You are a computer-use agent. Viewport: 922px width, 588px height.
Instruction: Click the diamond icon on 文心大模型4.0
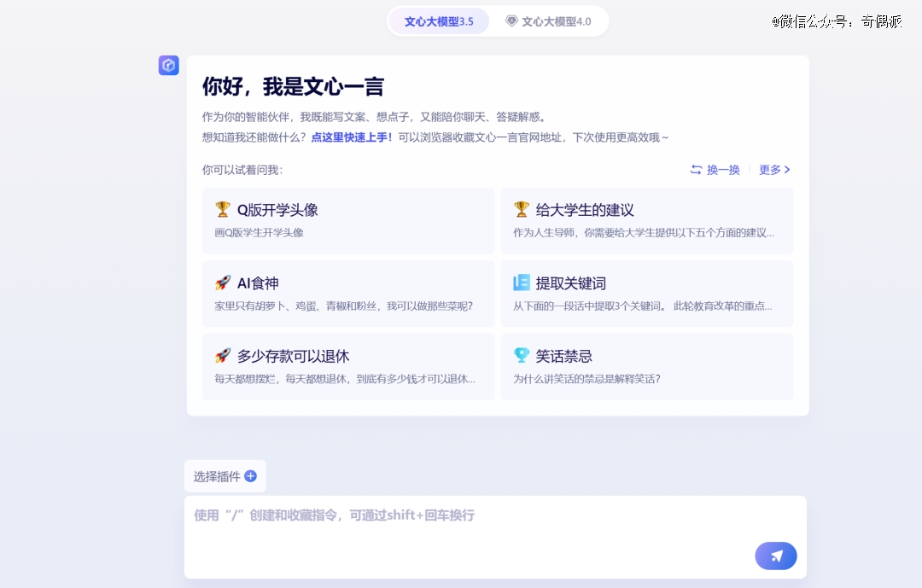(511, 21)
